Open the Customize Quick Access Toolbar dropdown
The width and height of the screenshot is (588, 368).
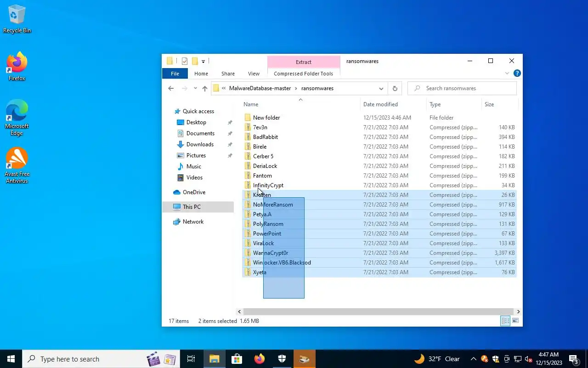(203, 61)
